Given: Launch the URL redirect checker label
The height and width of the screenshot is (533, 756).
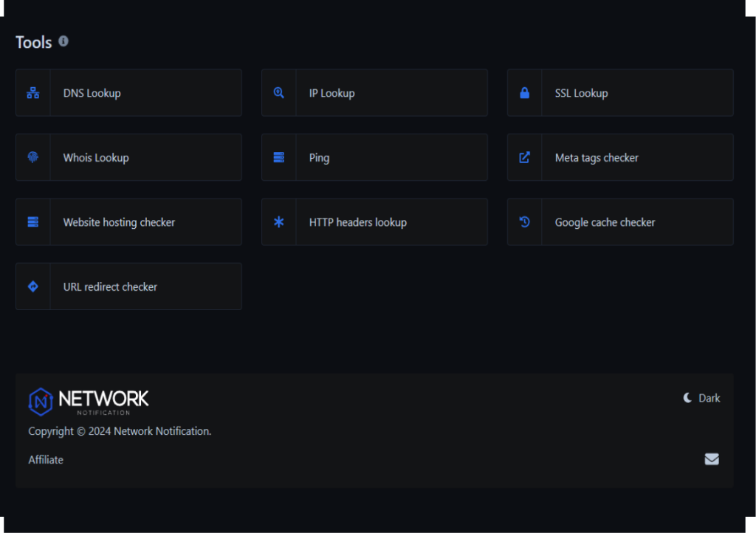Looking at the screenshot, I should click(x=110, y=287).
